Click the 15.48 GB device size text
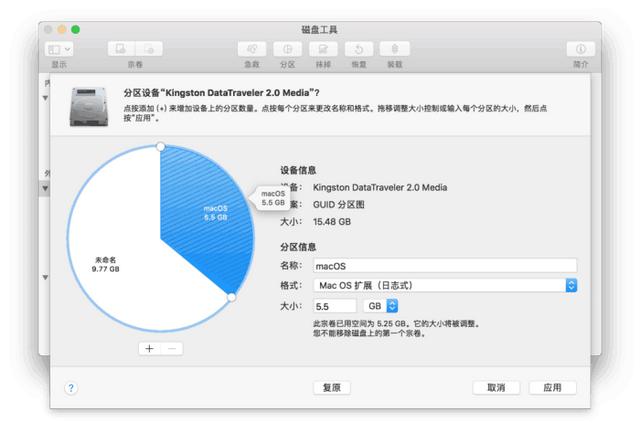 [332, 222]
